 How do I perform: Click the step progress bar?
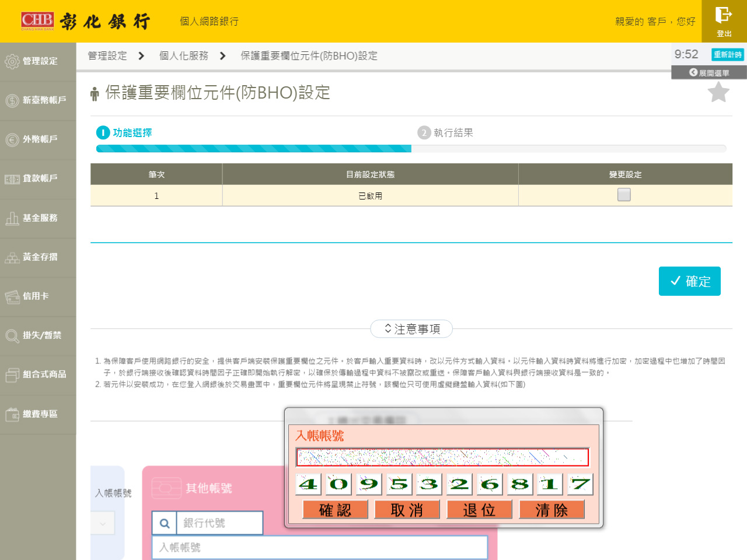(x=411, y=149)
